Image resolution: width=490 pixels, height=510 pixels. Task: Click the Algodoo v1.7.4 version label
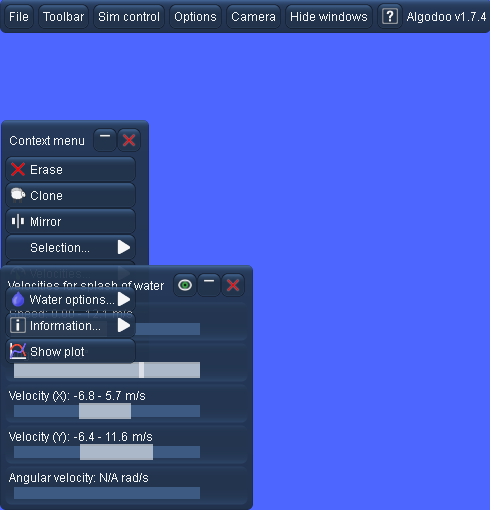(446, 17)
